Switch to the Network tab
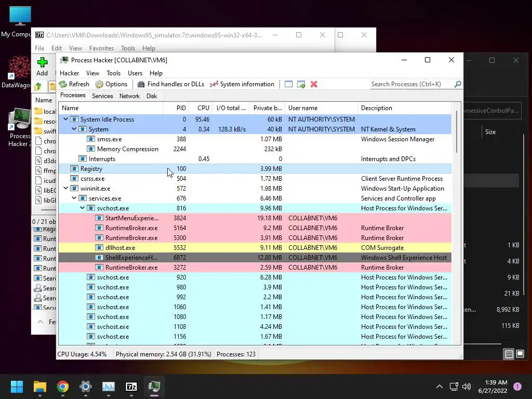532x399 pixels. [x=129, y=96]
